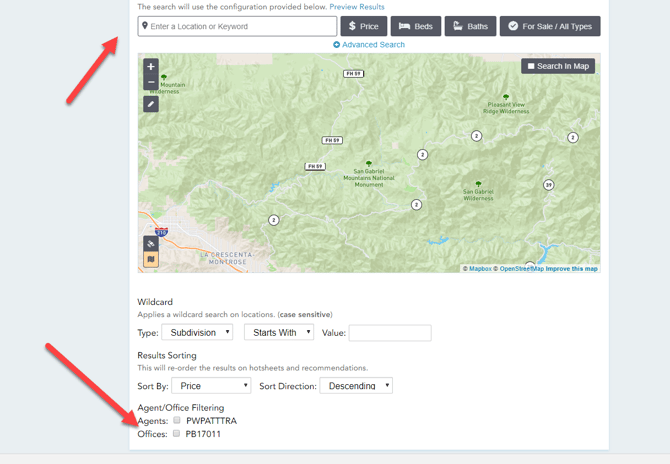Open the wildcard Type Subdivision dropdown
Screen dimensions: 670x464
click(198, 332)
